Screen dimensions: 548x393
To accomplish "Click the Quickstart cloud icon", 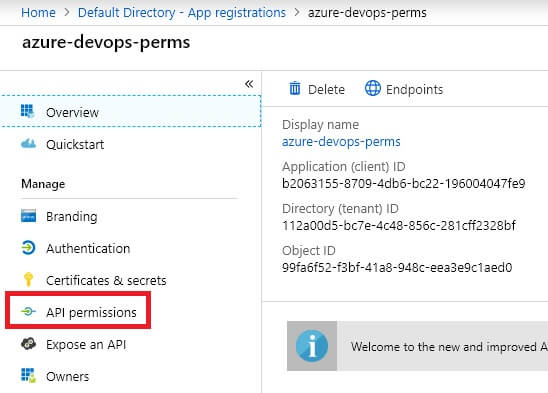I will click(x=28, y=143).
